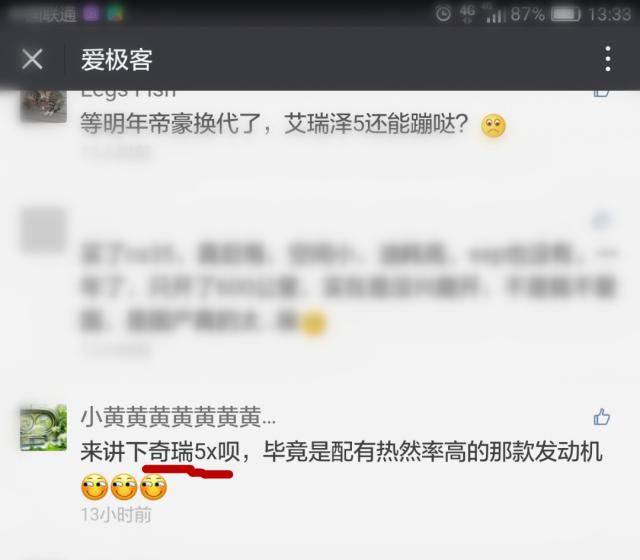640x560 pixels.
Task: Open the Legs Fish user avatar
Action: [x=43, y=105]
